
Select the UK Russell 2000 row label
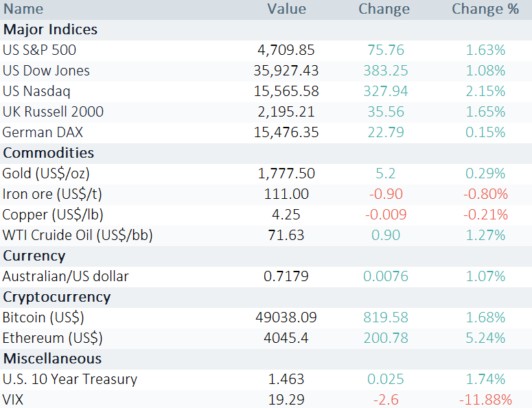[53, 112]
